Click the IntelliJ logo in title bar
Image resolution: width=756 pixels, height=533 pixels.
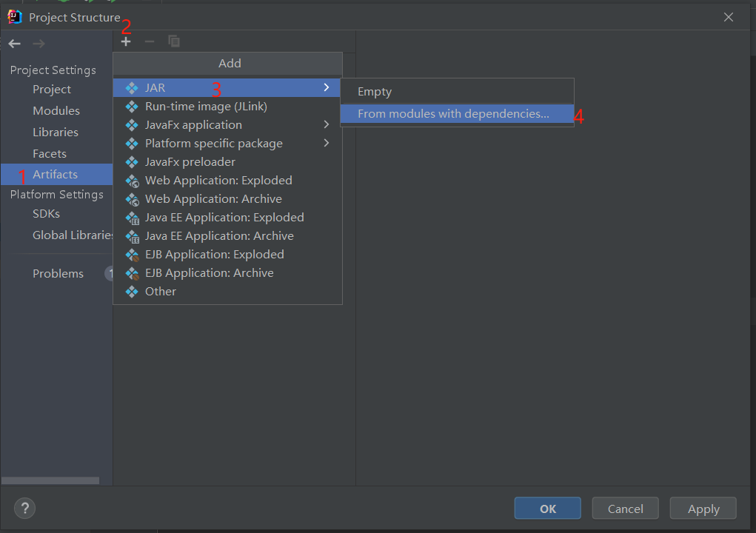pyautogui.click(x=15, y=17)
